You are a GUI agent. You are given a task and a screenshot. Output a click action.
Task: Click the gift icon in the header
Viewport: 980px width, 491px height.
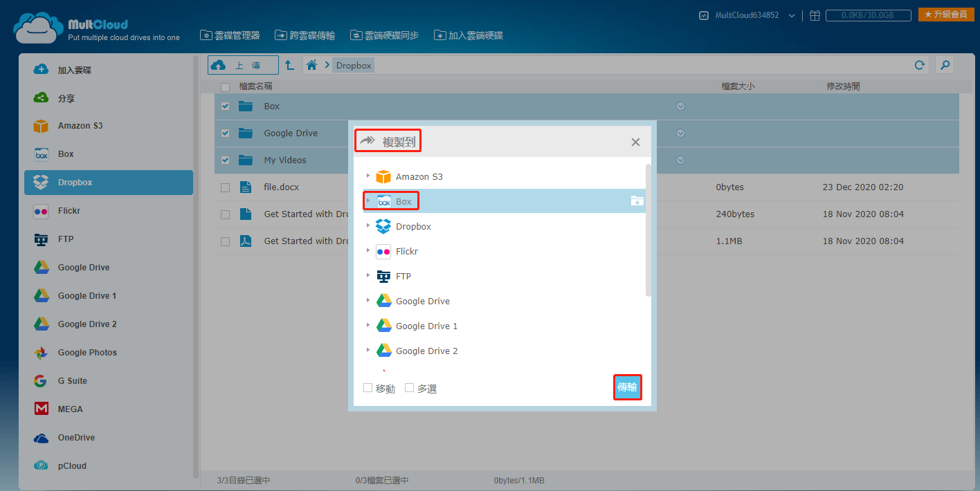click(x=815, y=15)
